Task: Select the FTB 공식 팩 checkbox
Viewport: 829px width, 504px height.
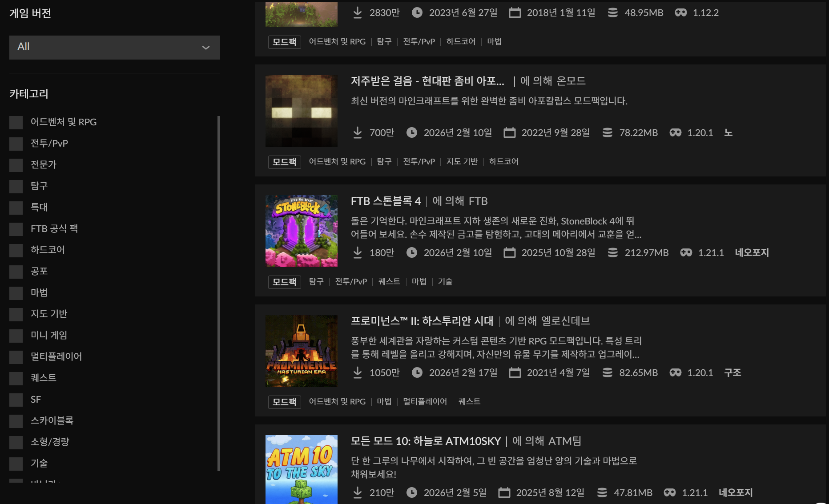Action: [x=16, y=229]
